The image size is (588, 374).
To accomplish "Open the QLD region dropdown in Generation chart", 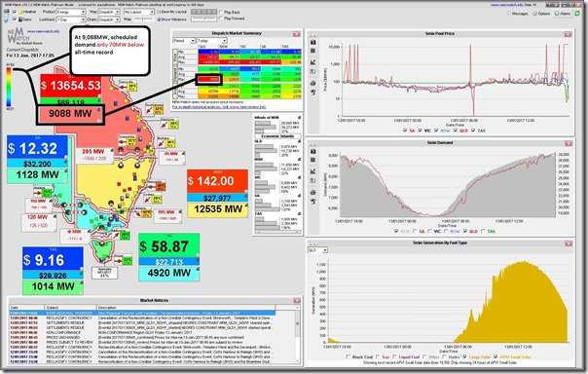I will (317, 250).
